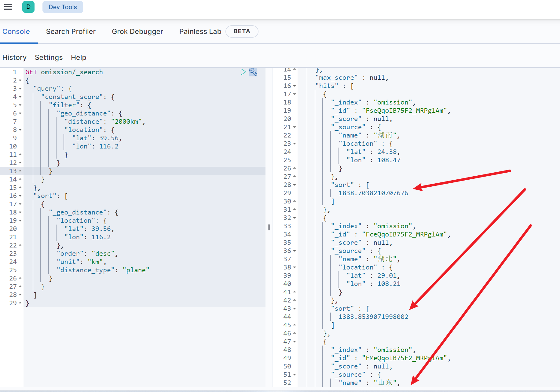Collapse _source fold at output line 36

(x=295, y=251)
